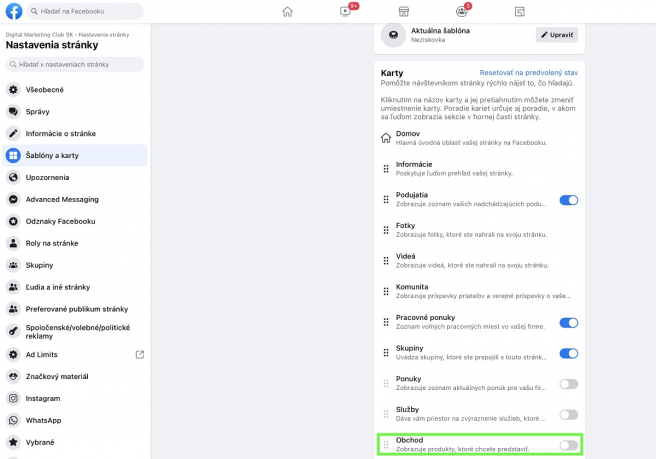Image resolution: width=656 pixels, height=459 pixels.
Task: Open the Watch video icon in top bar
Action: tap(346, 12)
